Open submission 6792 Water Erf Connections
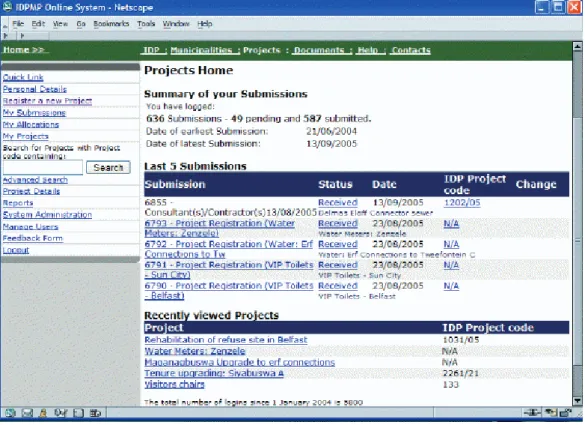Image resolution: width=585 pixels, height=425 pixels. 229,249
